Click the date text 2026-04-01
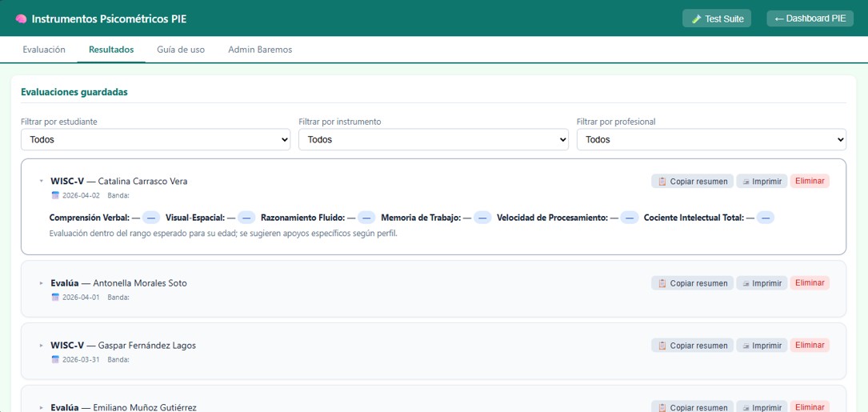This screenshot has width=868, height=412. pyautogui.click(x=81, y=298)
